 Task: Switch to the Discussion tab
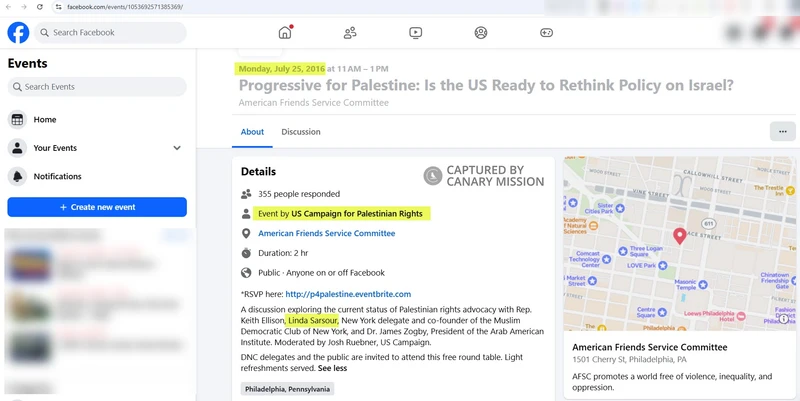tap(301, 132)
